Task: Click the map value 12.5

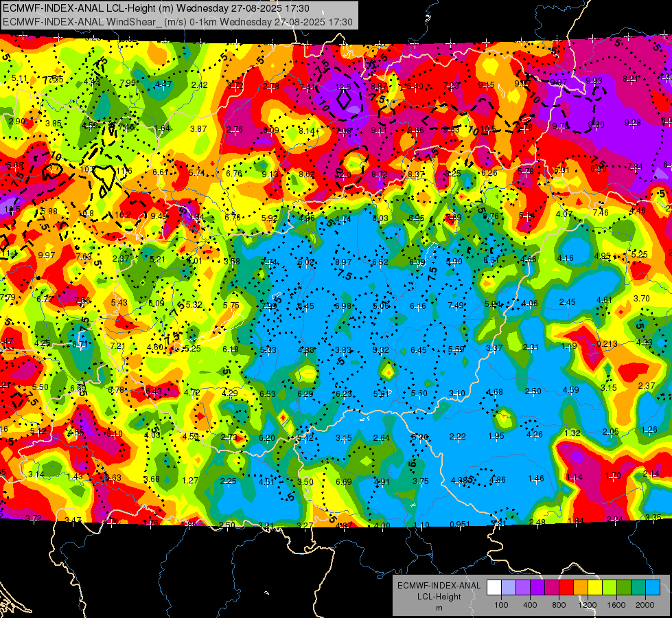Action: (343, 87)
